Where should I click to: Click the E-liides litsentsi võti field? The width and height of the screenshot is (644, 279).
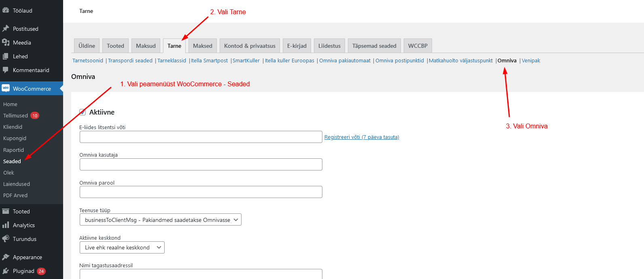201,137
